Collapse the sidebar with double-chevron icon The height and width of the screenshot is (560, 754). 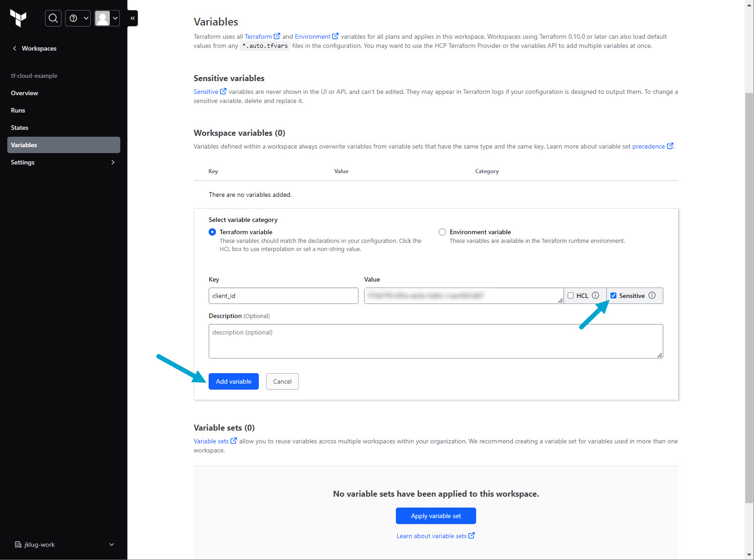coord(133,18)
